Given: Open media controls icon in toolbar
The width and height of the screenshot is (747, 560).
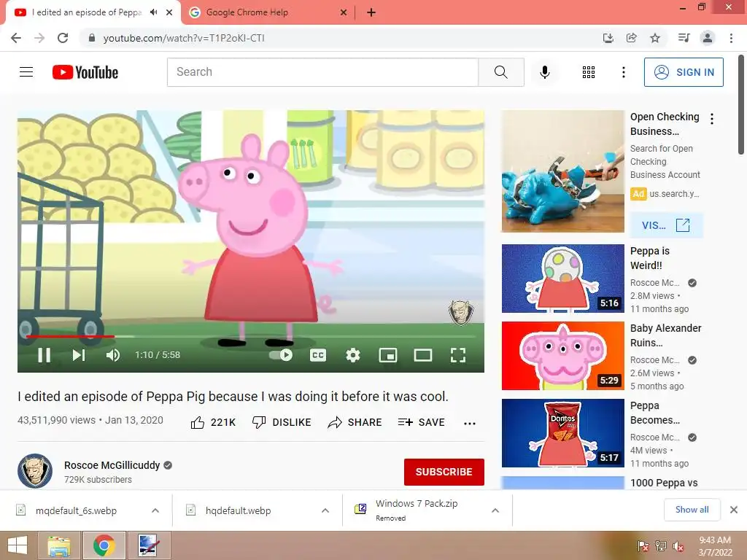Looking at the screenshot, I should tap(684, 38).
